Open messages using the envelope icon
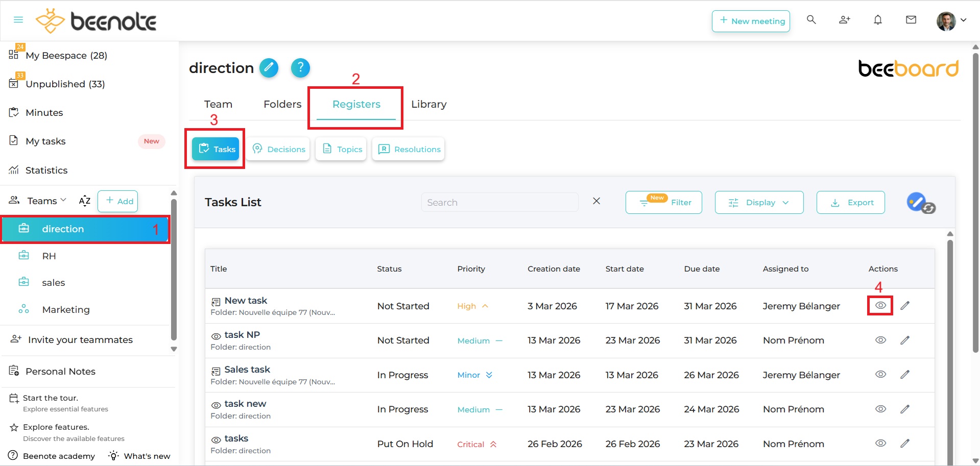This screenshot has width=980, height=466. point(911,19)
